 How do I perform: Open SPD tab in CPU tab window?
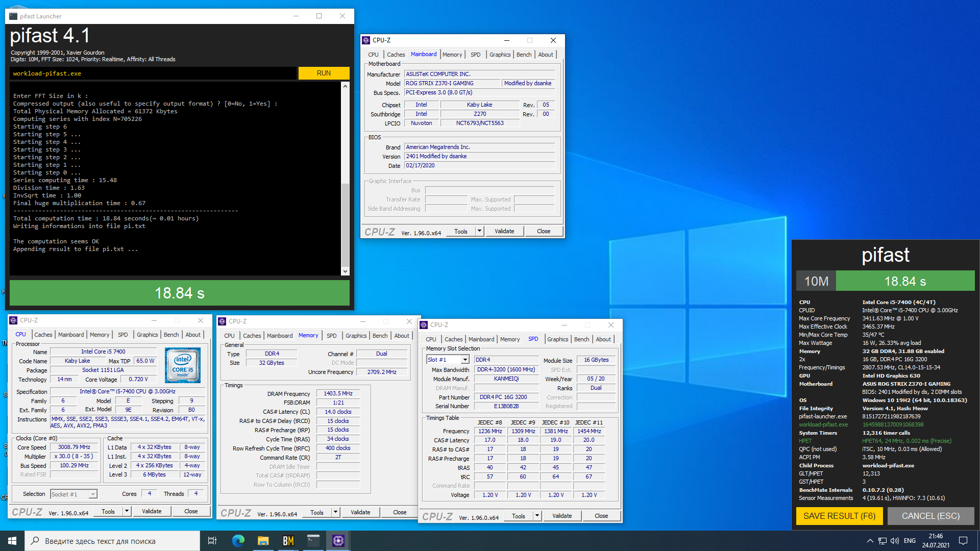tap(123, 335)
